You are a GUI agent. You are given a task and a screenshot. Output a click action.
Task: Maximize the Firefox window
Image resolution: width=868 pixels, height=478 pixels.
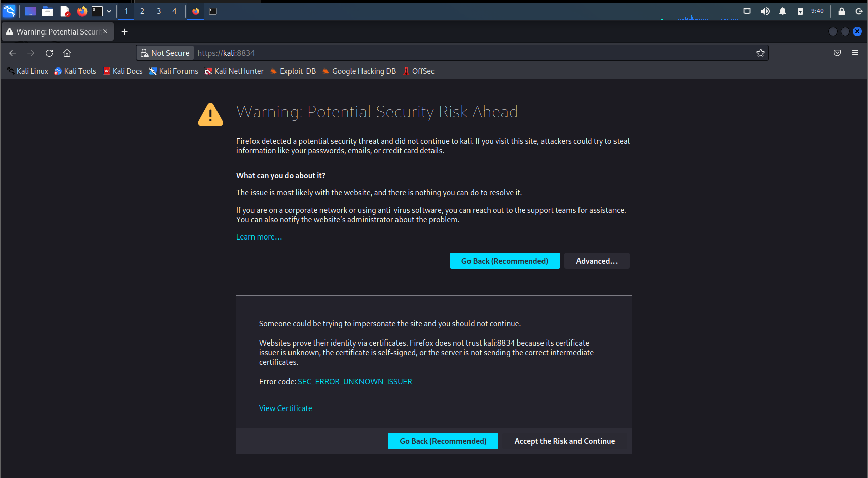845,31
